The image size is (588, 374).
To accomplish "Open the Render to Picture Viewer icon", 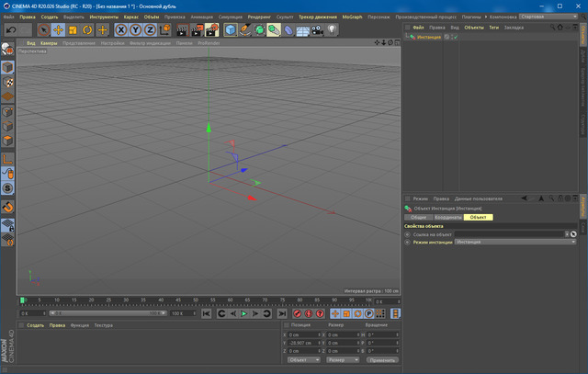I will pyautogui.click(x=197, y=30).
